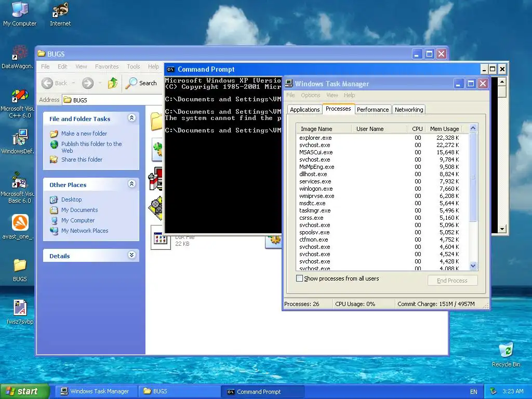Switch to the Networking tab
The image size is (532, 399).
(409, 110)
